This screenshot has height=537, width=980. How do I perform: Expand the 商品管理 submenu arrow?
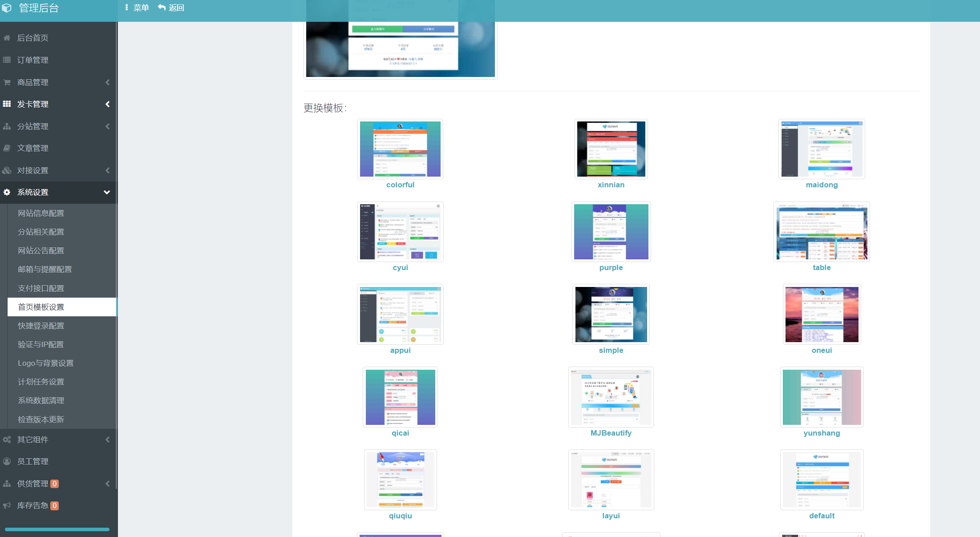tap(107, 82)
